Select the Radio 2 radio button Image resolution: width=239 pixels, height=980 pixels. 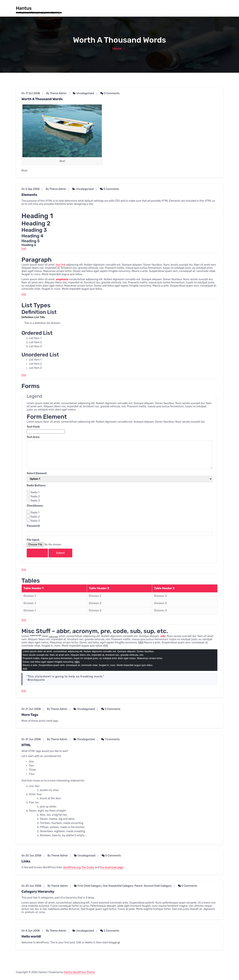(x=29, y=496)
